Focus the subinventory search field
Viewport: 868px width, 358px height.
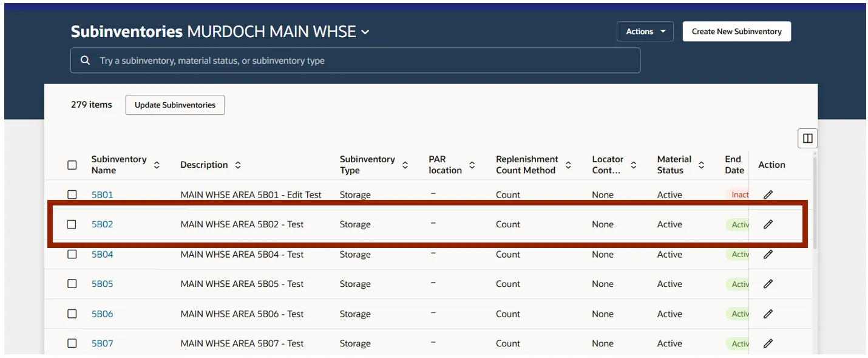pos(364,61)
